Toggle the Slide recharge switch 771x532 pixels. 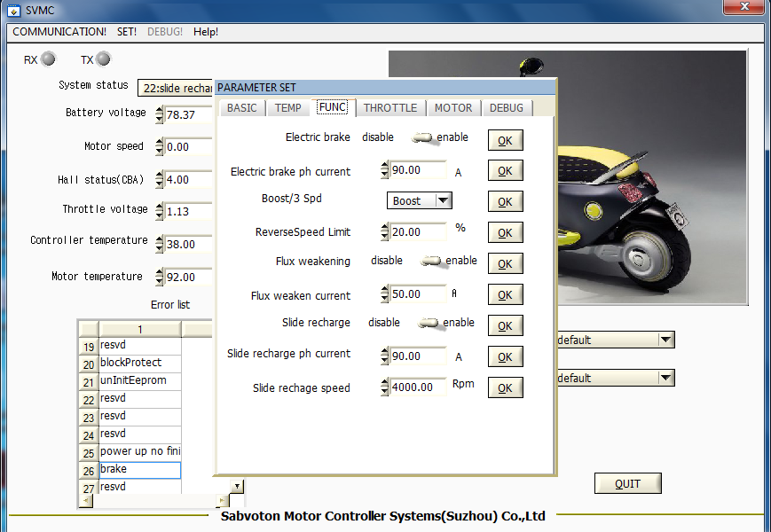pos(429,324)
